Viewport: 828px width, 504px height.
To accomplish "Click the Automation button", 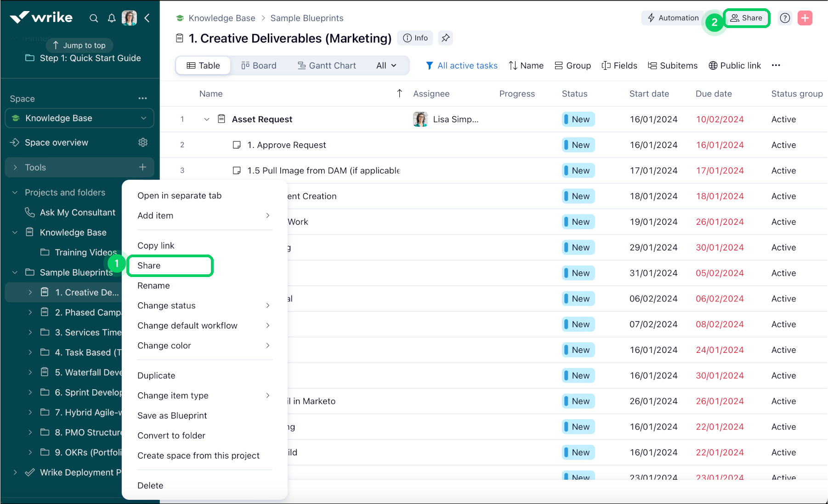I will [x=673, y=18].
